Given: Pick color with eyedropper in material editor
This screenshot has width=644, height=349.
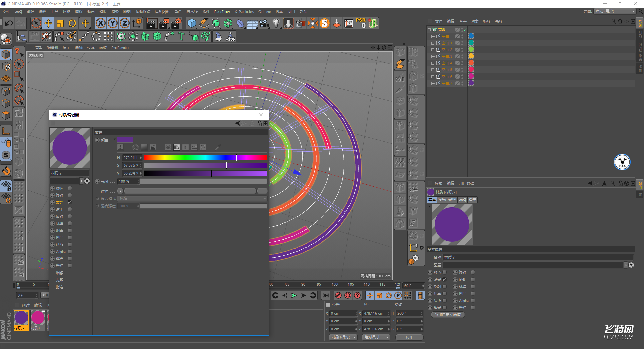Looking at the screenshot, I should pyautogui.click(x=218, y=147).
